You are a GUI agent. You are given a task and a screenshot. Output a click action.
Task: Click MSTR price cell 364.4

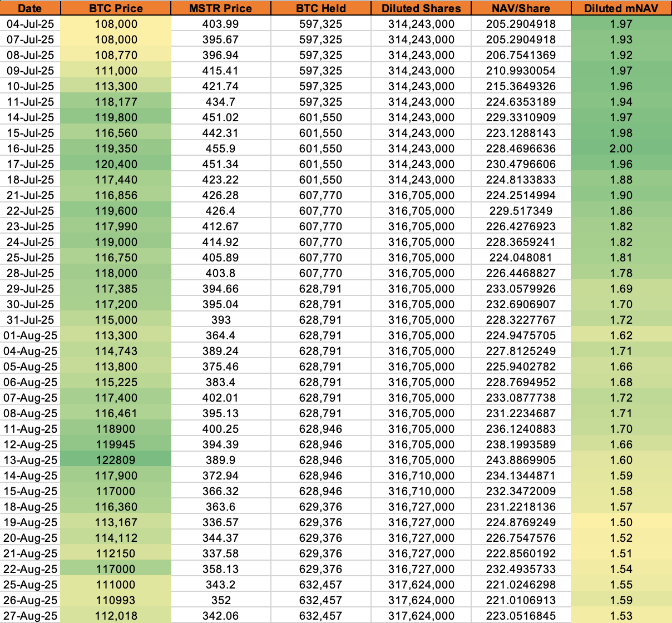[220, 335]
